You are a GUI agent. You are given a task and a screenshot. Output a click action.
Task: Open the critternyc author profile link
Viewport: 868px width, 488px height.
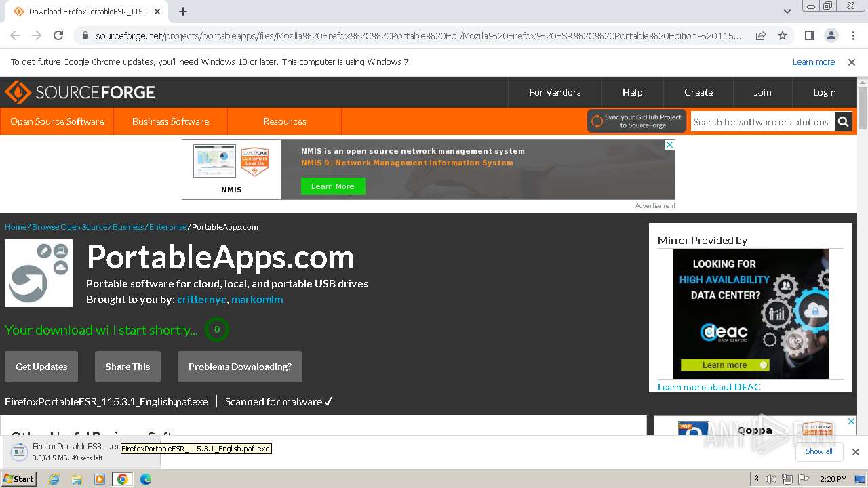[x=201, y=299]
